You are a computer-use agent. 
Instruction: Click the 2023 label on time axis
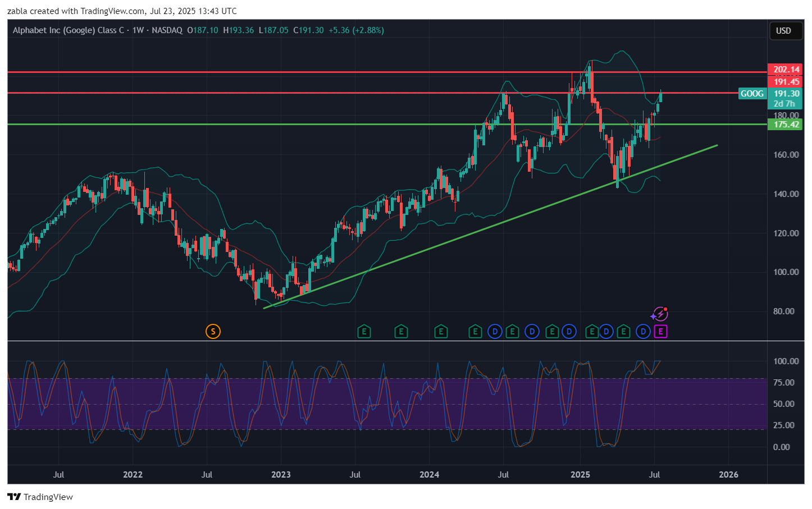[281, 474]
